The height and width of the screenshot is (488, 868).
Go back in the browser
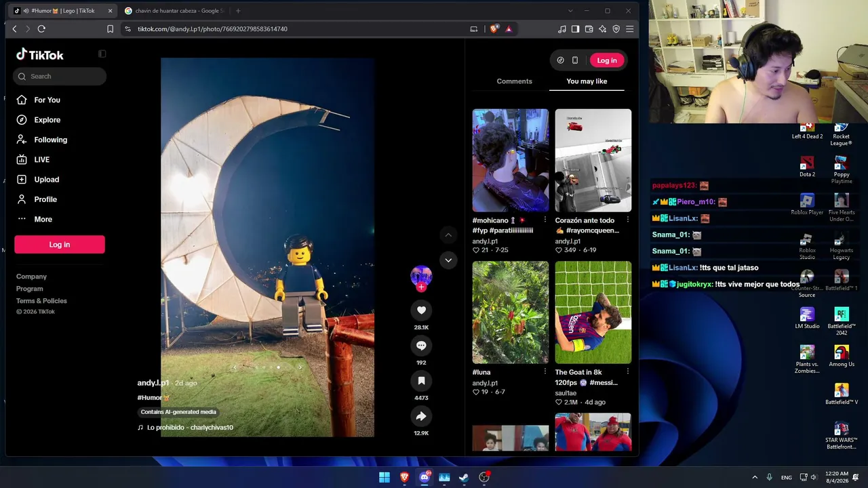pos(15,29)
